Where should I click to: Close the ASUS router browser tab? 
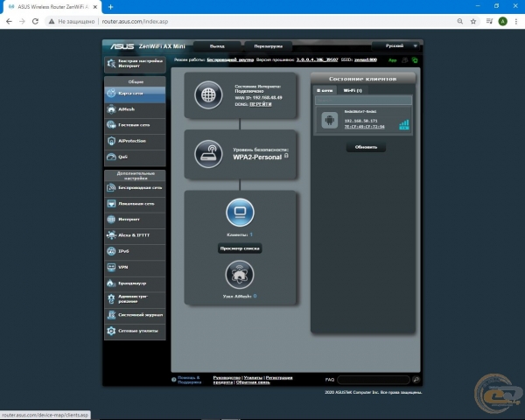click(95, 7)
